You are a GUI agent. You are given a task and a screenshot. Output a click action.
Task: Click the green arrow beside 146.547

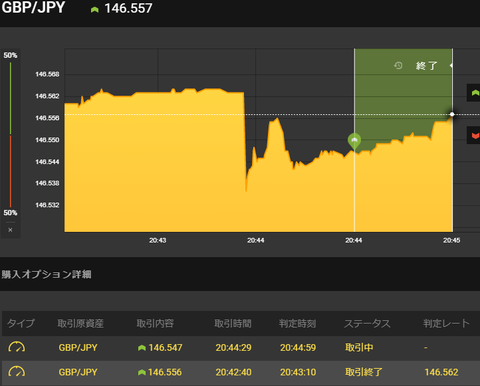[x=142, y=348]
